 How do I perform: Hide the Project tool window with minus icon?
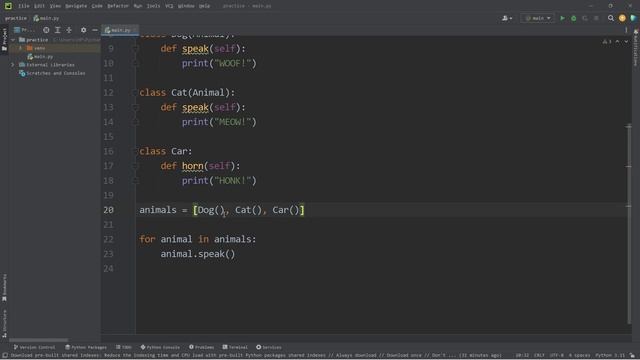point(95,30)
